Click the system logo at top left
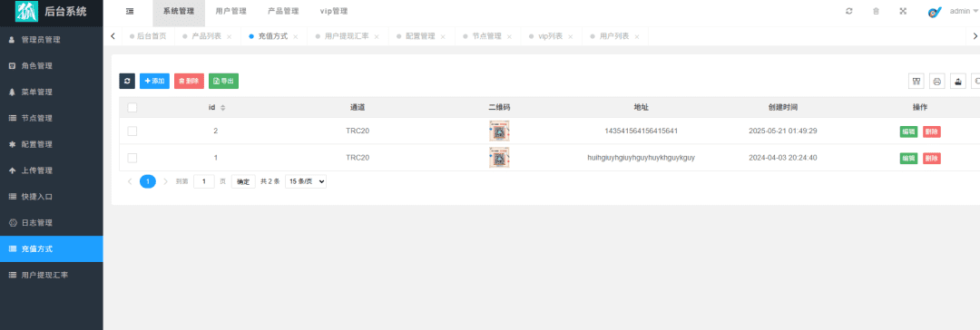 (x=26, y=11)
